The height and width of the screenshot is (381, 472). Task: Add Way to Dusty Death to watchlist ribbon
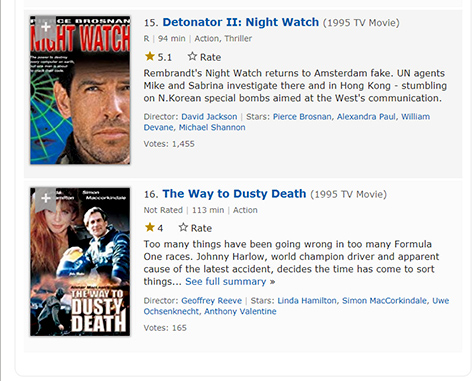[x=46, y=199]
